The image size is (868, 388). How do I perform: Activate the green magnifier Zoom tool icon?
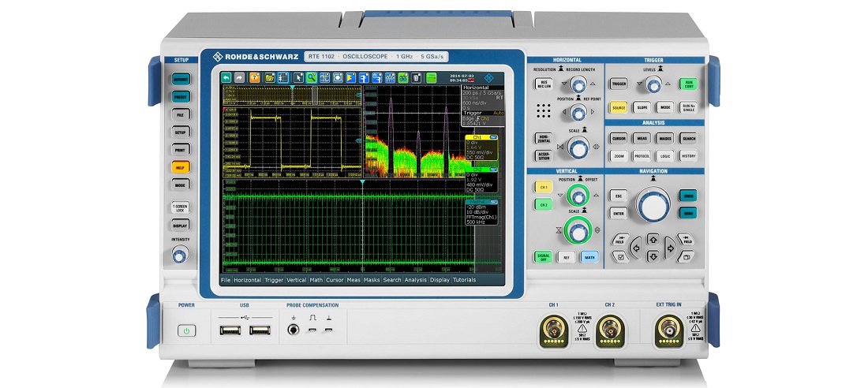(x=312, y=77)
